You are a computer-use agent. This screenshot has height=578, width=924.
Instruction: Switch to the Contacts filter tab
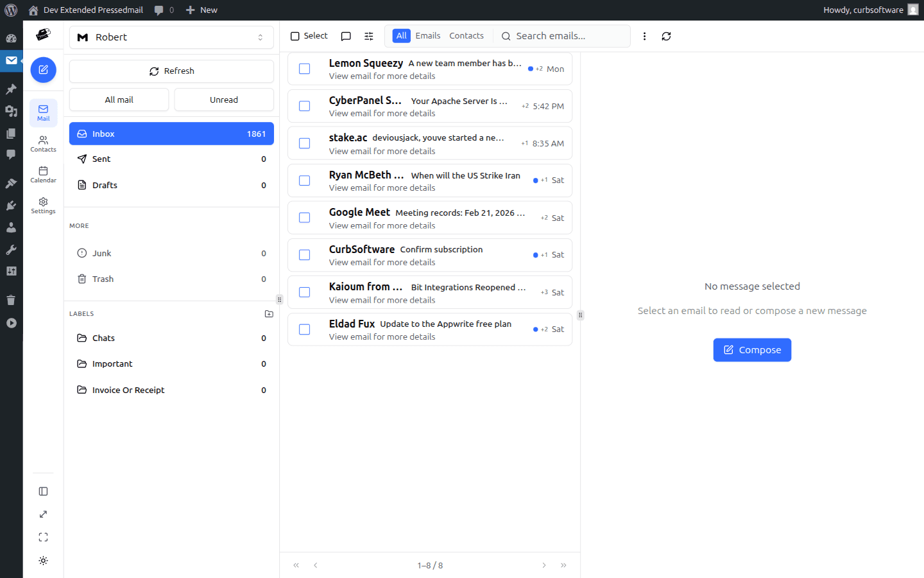tap(466, 35)
